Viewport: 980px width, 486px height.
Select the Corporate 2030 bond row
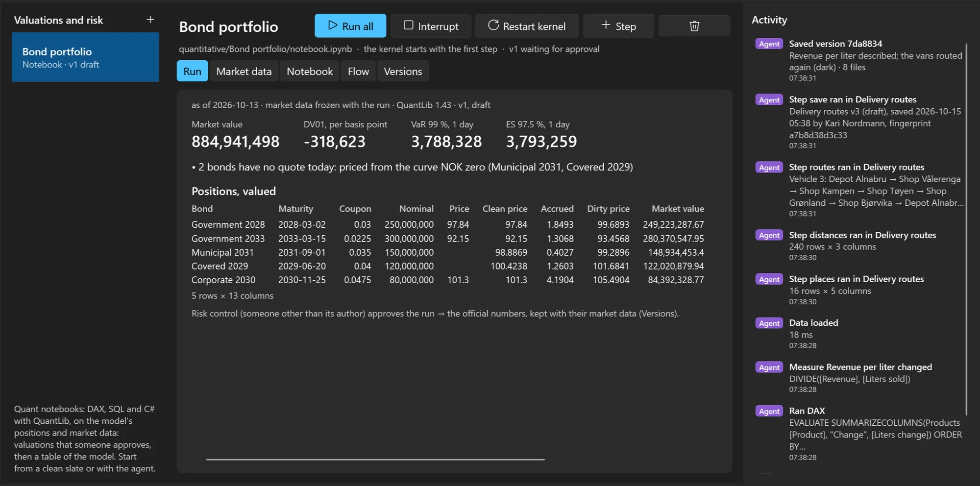(448, 280)
